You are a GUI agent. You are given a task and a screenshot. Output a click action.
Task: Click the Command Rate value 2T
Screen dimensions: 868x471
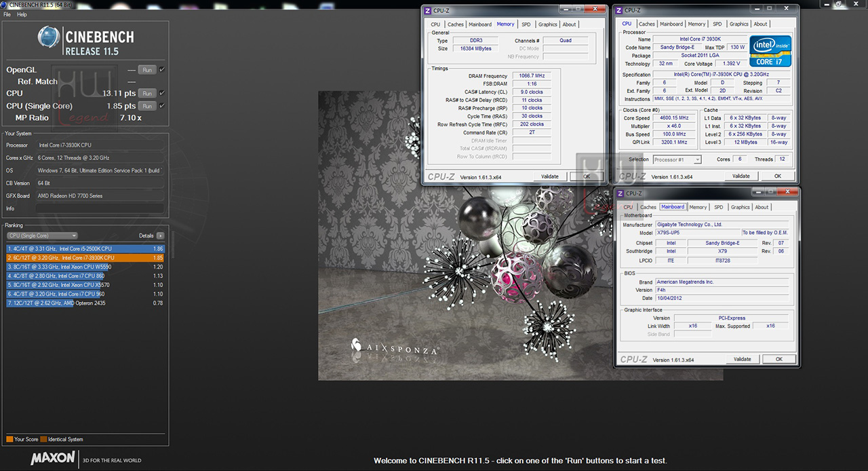(532, 132)
